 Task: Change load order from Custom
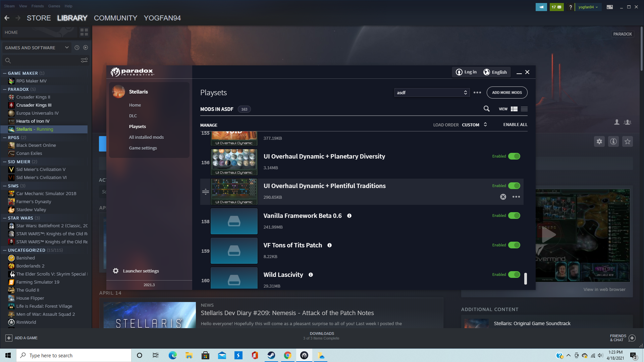coord(475,125)
